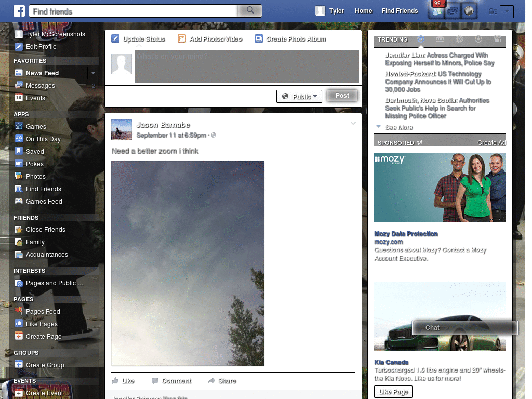Open the Hewlett-Packard trending story
This screenshot has height=399, width=532.
pos(438,82)
